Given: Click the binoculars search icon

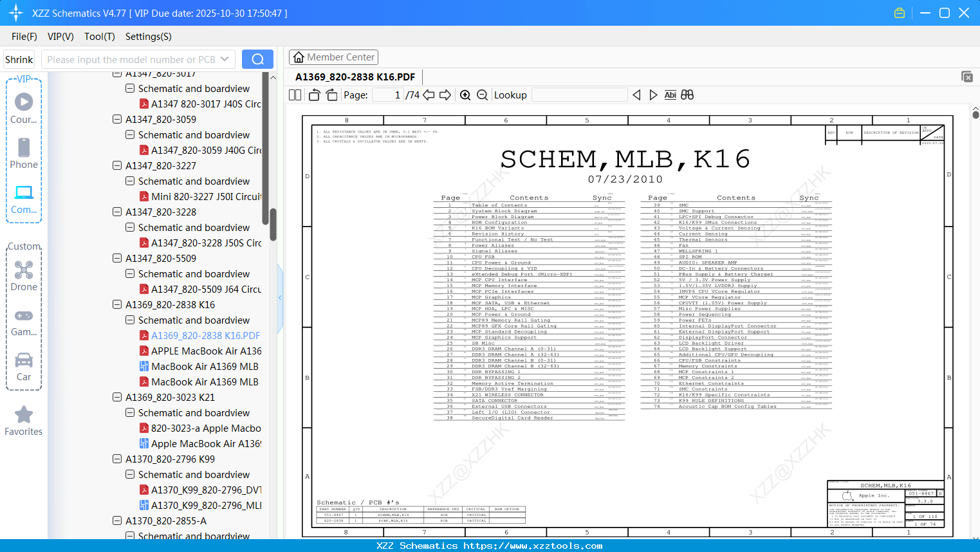Looking at the screenshot, I should [687, 95].
